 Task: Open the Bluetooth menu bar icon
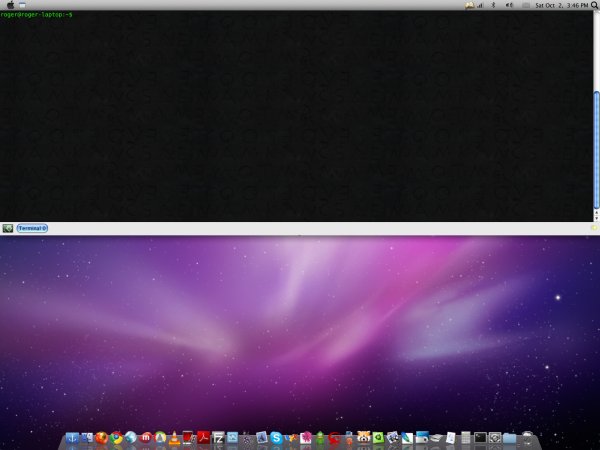tap(493, 5)
